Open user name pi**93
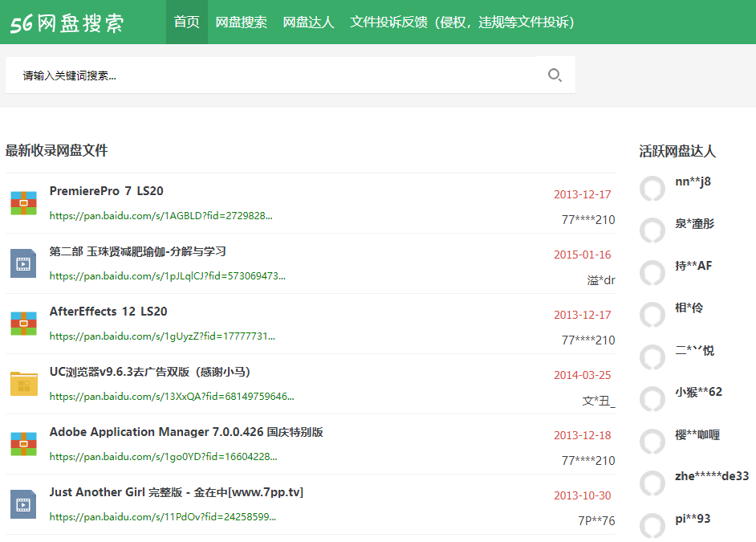 click(693, 519)
